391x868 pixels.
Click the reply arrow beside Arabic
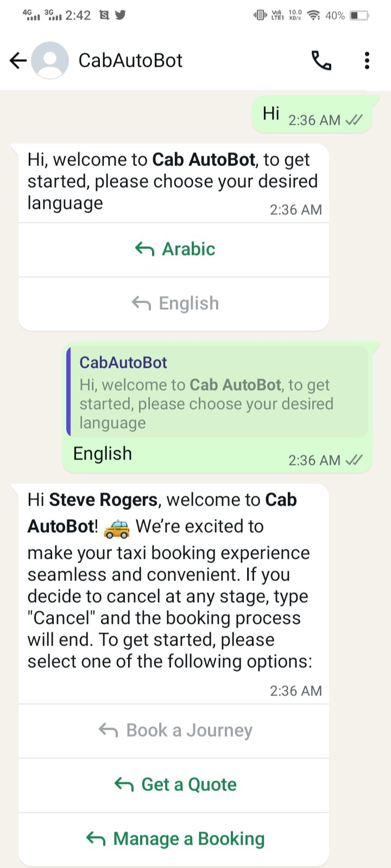coord(144,249)
